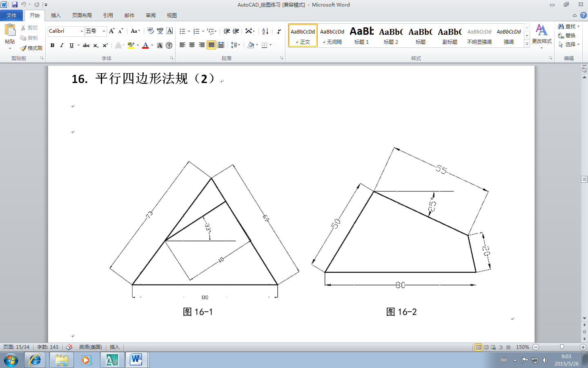Open the Select dropdown in Editing group
This screenshot has width=588, height=368.
click(569, 44)
